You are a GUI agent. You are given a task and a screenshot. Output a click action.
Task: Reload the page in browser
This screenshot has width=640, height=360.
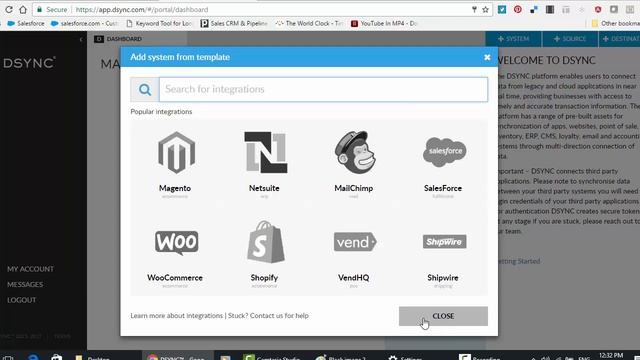coord(9,9)
